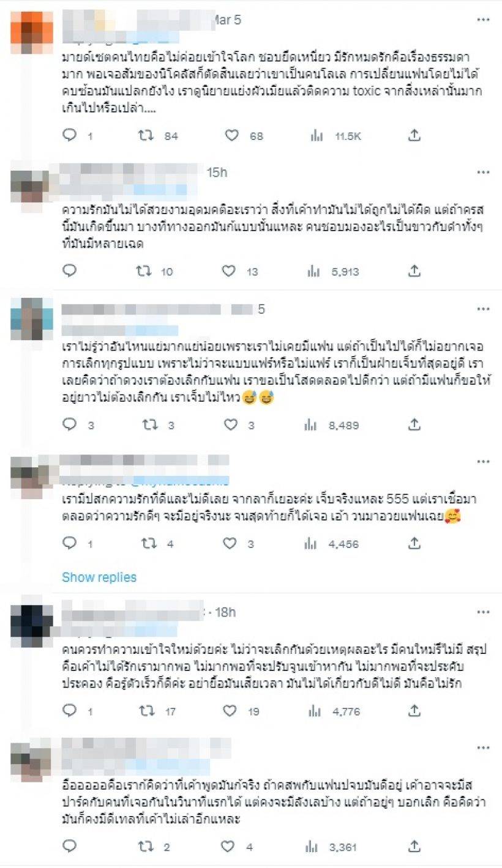
Task: Expand thread with Show replies link
Action: click(x=99, y=577)
